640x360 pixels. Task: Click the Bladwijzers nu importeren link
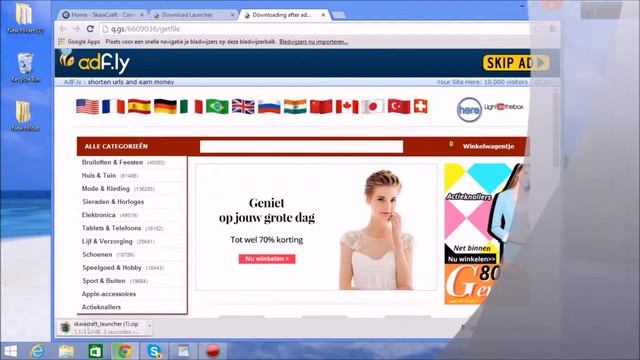(313, 42)
